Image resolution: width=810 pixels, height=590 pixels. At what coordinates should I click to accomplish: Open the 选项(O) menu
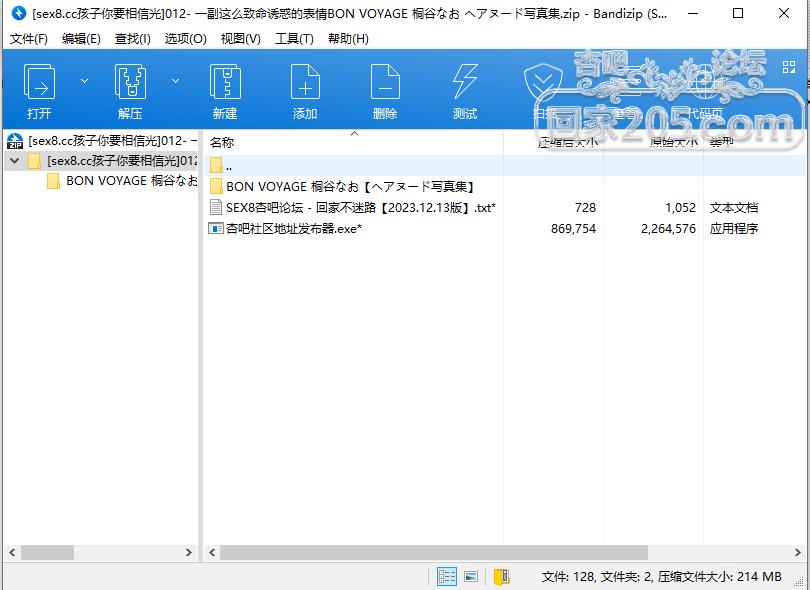[x=185, y=38]
